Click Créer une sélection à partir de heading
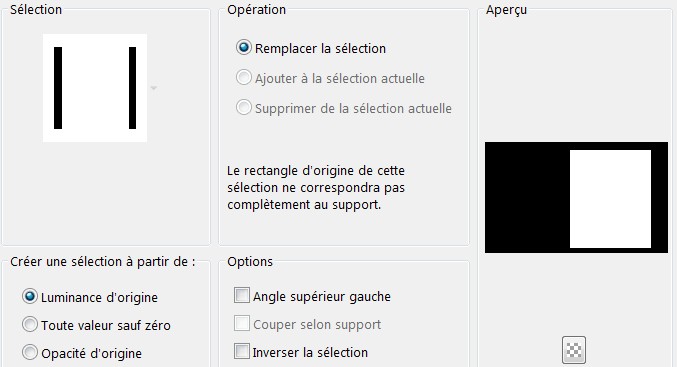The width and height of the screenshot is (677, 367). (103, 262)
